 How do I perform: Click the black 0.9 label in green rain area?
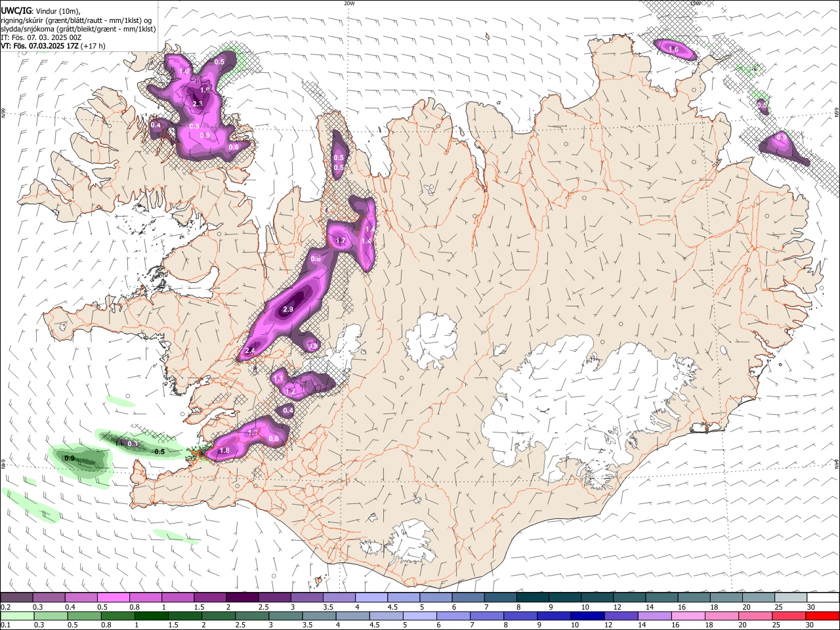(x=70, y=458)
